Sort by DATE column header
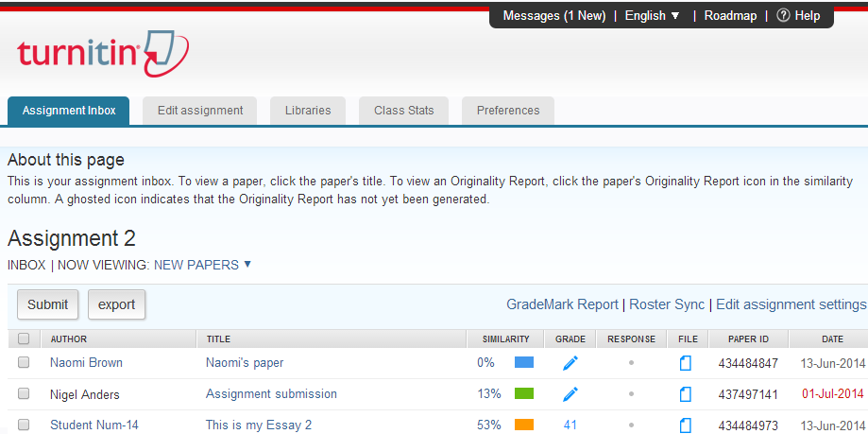 click(x=832, y=339)
